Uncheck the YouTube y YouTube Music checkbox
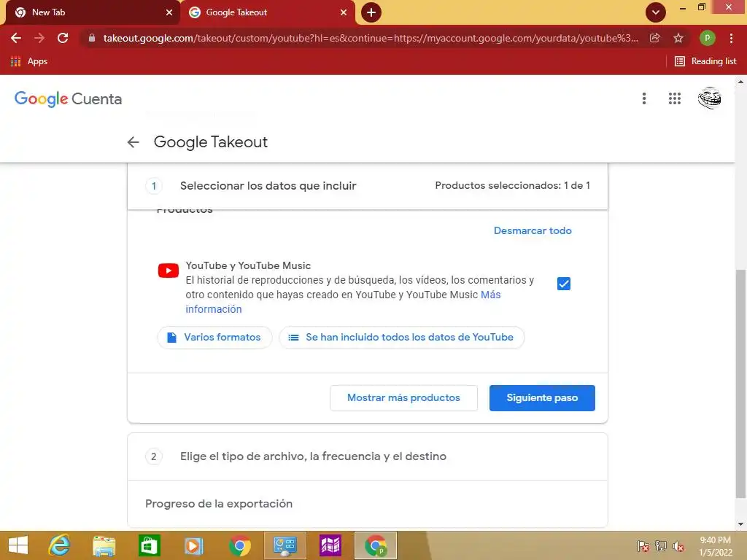Image resolution: width=747 pixels, height=560 pixels. pos(564,284)
